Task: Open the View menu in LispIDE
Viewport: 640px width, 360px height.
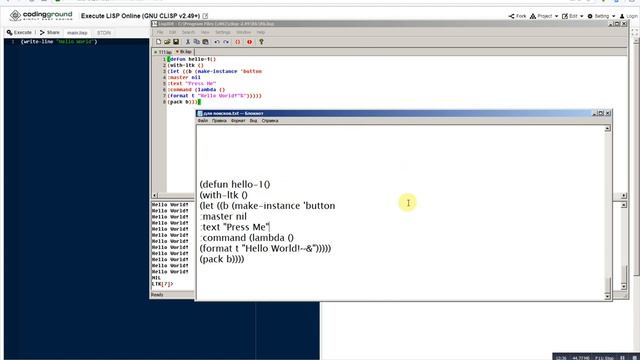Action: click(205, 32)
